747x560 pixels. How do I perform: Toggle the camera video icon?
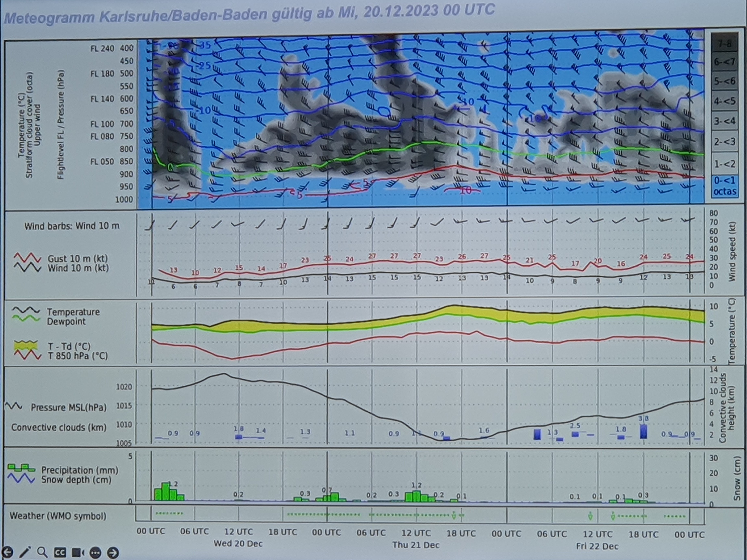[78, 552]
